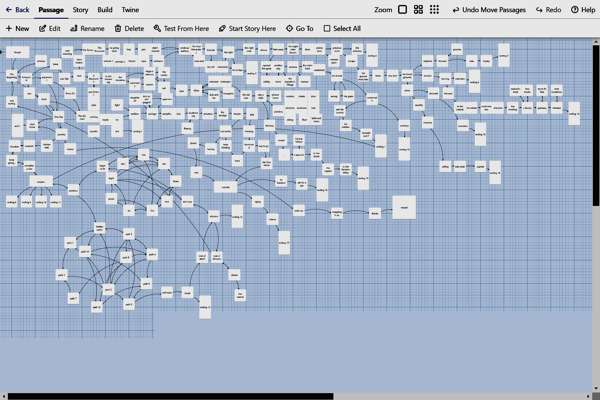The image size is (600, 400).
Task: Switch to the Build tab
Action: coord(105,9)
